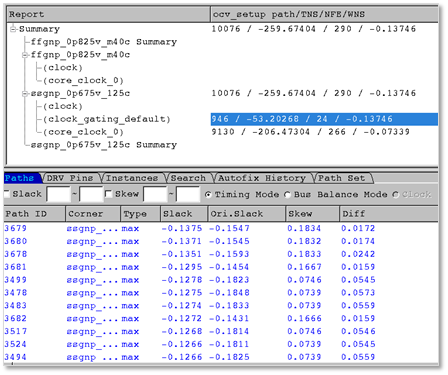Collapse the Summary tree node
Image resolution: width=448 pixels, height=375 pixels.
13,29
